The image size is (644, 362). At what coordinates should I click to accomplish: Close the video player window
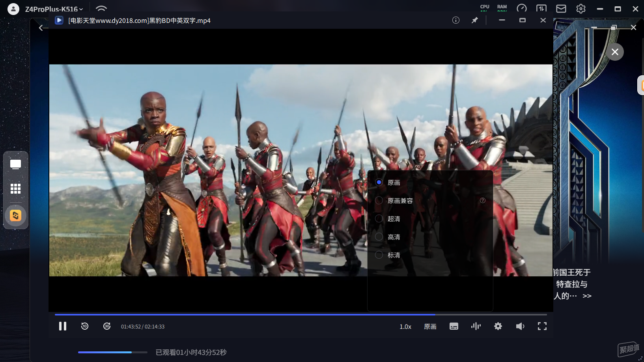[x=543, y=20]
